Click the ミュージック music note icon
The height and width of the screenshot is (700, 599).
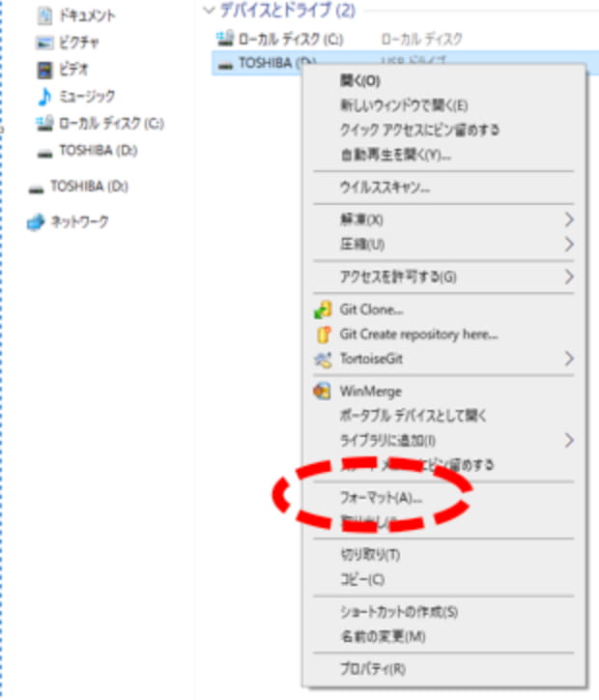pyautogui.click(x=44, y=96)
